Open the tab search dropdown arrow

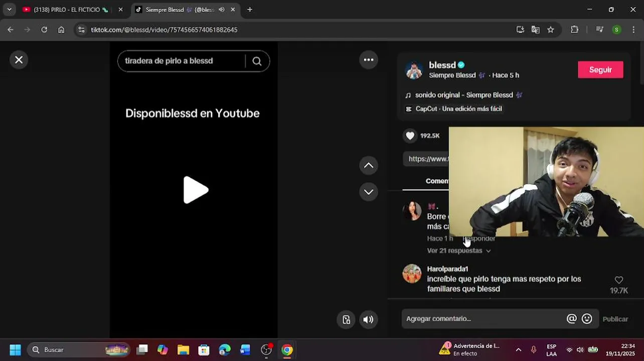point(9,10)
